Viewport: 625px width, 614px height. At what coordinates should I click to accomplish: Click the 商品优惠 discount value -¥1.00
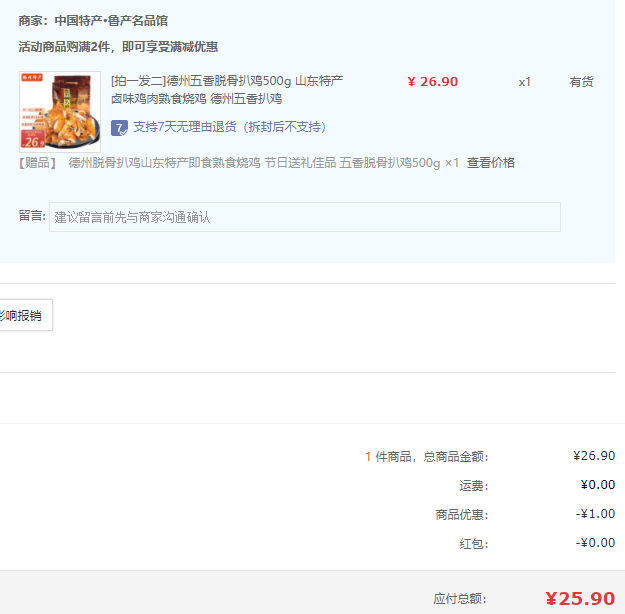pos(595,514)
